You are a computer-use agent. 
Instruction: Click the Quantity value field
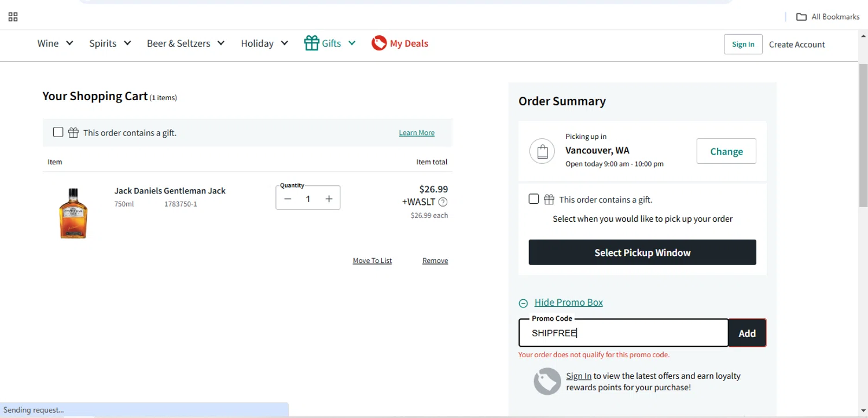[308, 199]
